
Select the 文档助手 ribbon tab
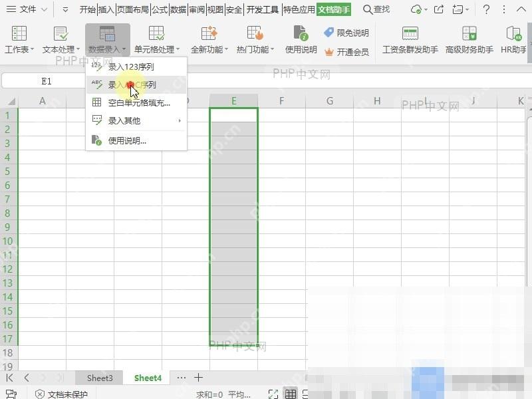tap(334, 9)
